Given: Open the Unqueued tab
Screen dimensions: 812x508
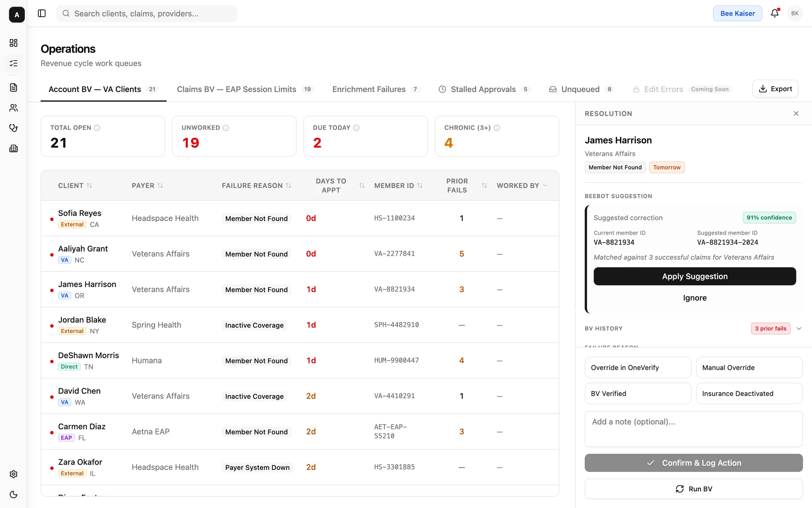Looking at the screenshot, I should [x=581, y=89].
